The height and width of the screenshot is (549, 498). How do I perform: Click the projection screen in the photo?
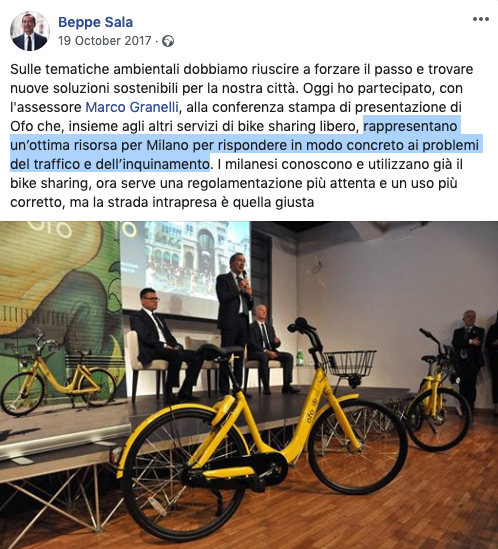(x=186, y=270)
